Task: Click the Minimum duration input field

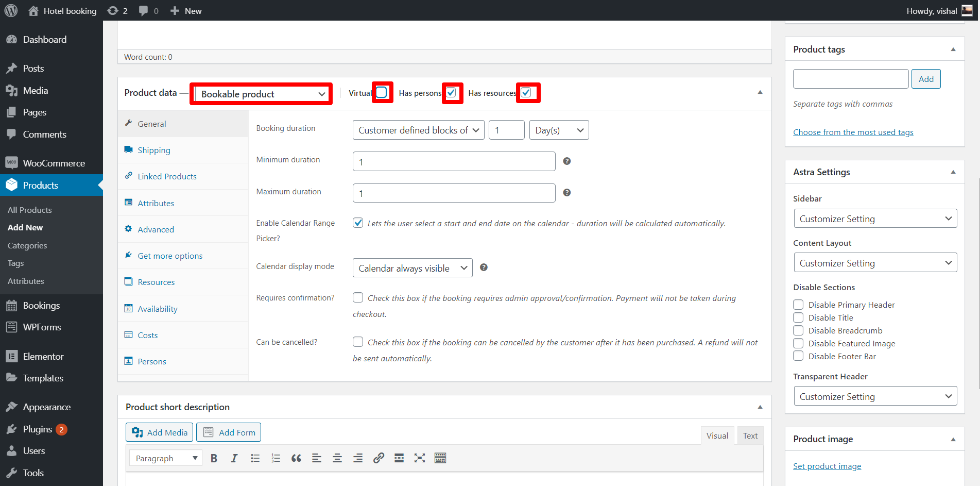Action: (x=454, y=161)
